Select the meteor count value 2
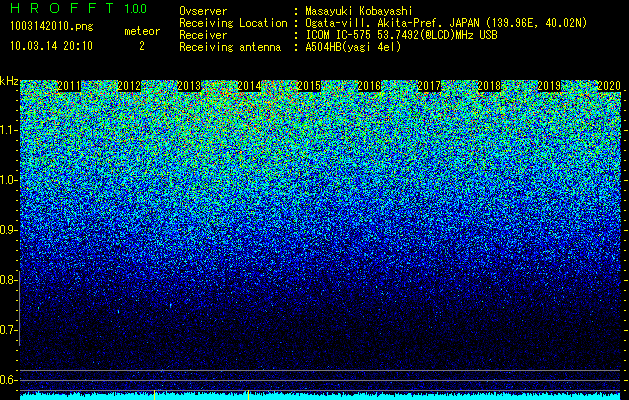629x400 pixels. (x=142, y=46)
